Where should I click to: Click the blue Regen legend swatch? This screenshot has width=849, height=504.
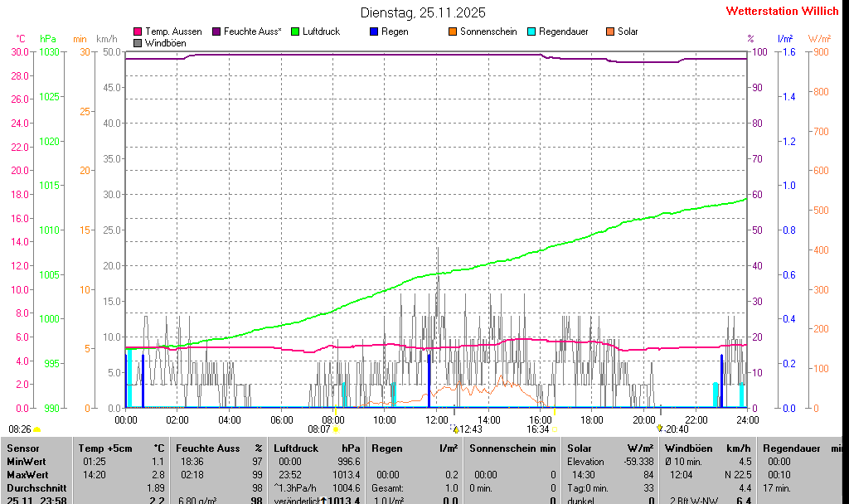374,31
